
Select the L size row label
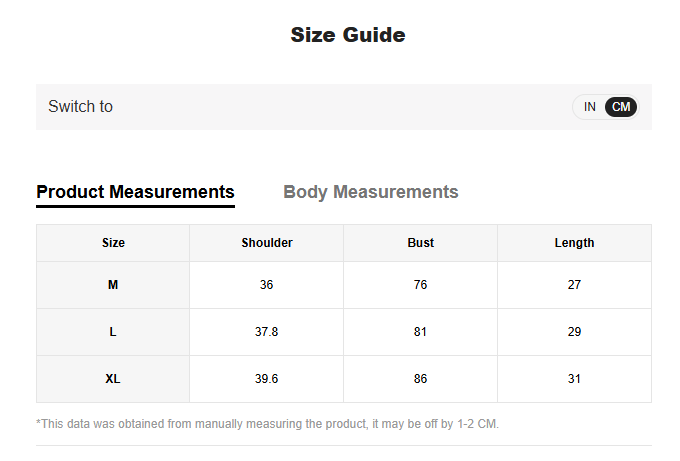(x=113, y=332)
